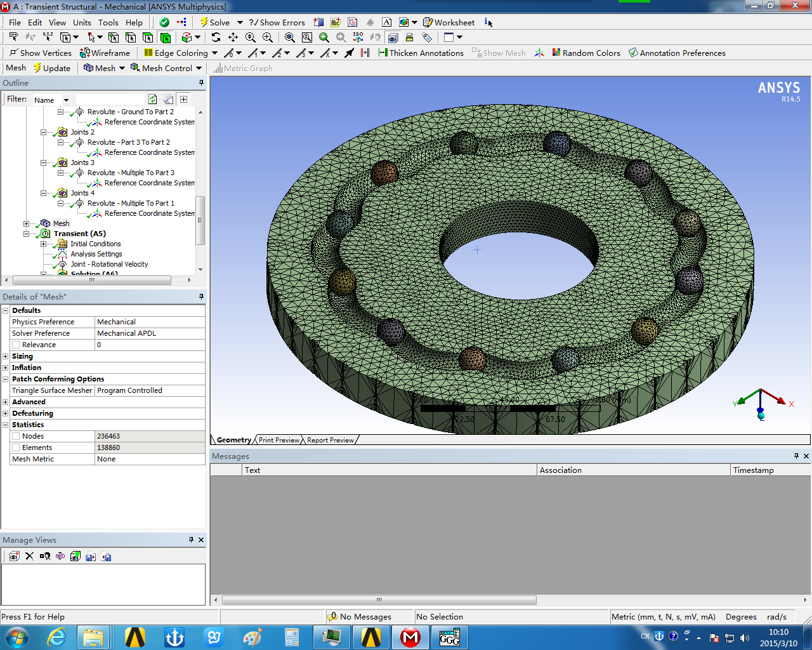
Task: Click the Refresh search icon in Outline filter
Action: pos(153,99)
